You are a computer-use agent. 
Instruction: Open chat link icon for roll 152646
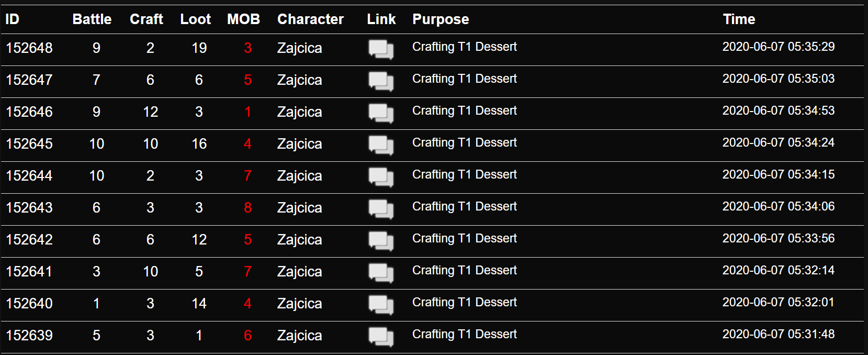[381, 113]
